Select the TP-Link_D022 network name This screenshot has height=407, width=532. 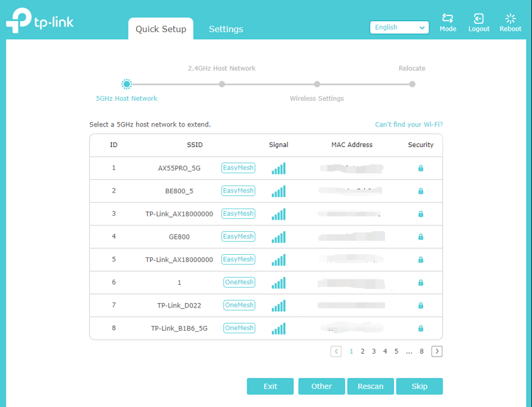point(179,306)
